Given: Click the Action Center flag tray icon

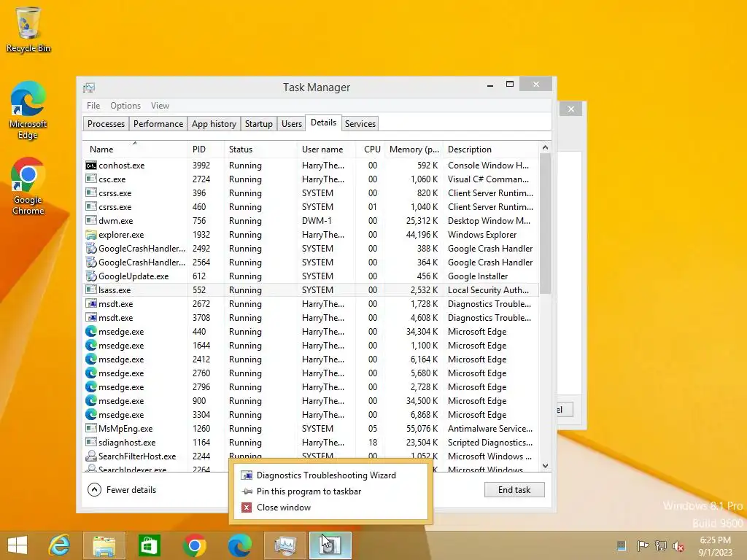Looking at the screenshot, I should point(643,545).
